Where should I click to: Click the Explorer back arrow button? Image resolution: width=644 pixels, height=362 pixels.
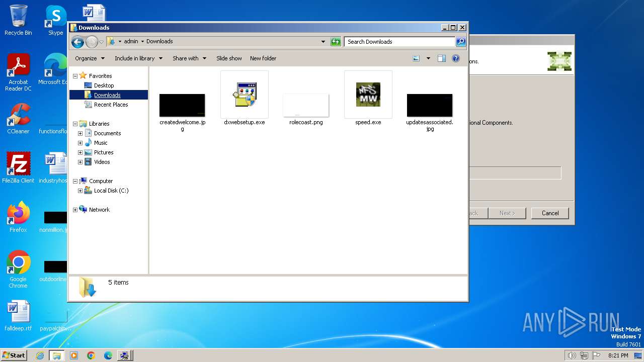77,42
